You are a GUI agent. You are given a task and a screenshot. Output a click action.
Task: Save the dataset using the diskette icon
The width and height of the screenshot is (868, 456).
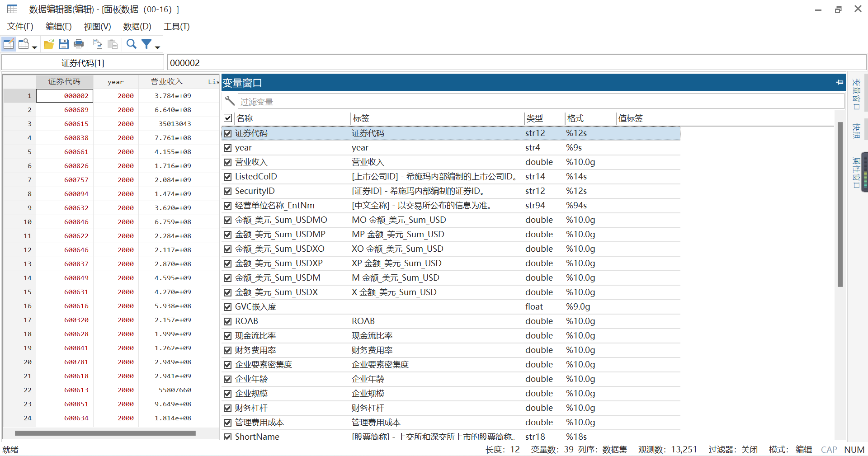63,44
